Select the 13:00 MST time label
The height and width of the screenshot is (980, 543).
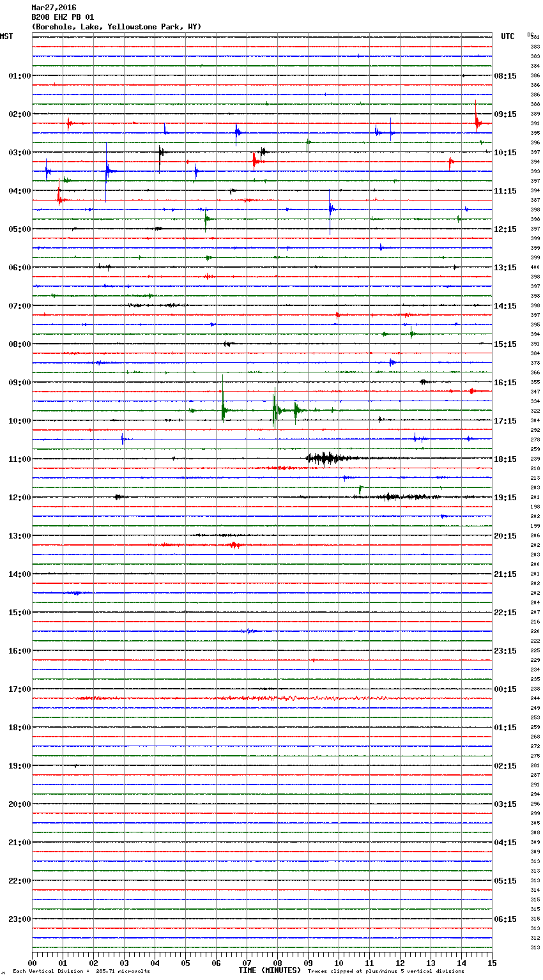(x=19, y=536)
